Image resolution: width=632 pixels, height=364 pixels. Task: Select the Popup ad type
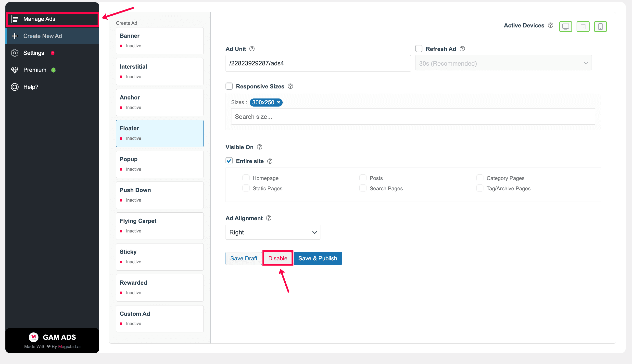pyautogui.click(x=160, y=164)
